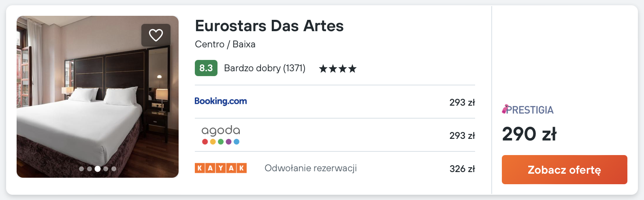Go to first photo carousel dot

(81, 169)
